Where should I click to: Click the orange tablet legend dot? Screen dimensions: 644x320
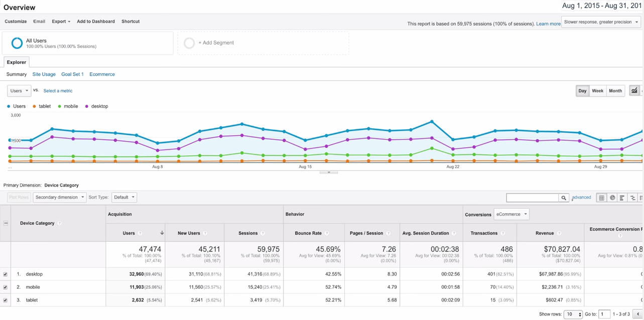click(x=34, y=106)
